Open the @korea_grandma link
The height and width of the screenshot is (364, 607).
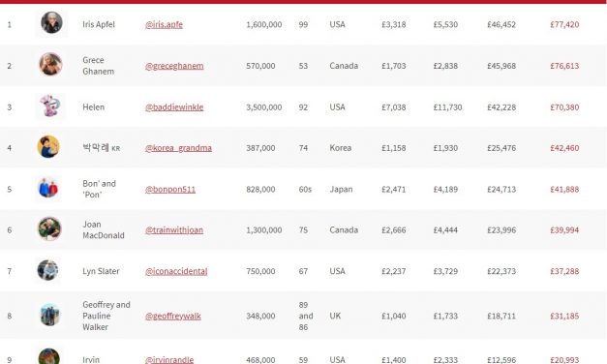[178, 148]
